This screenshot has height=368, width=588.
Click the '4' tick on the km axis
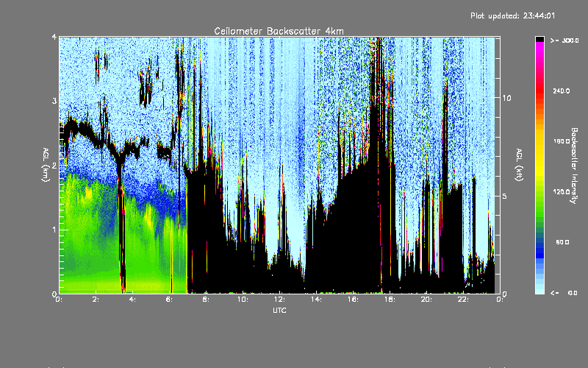pos(54,37)
